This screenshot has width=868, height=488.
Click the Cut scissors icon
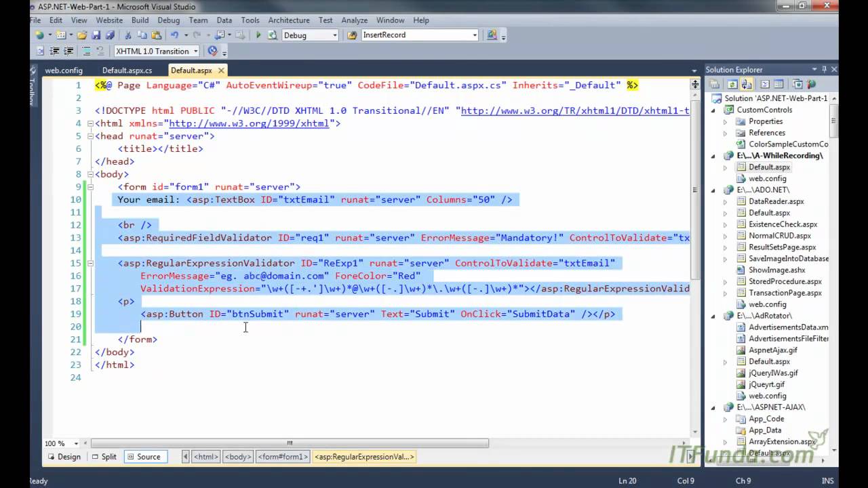point(127,35)
